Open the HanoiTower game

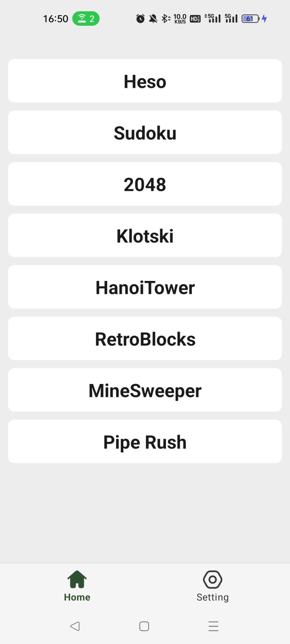(145, 287)
